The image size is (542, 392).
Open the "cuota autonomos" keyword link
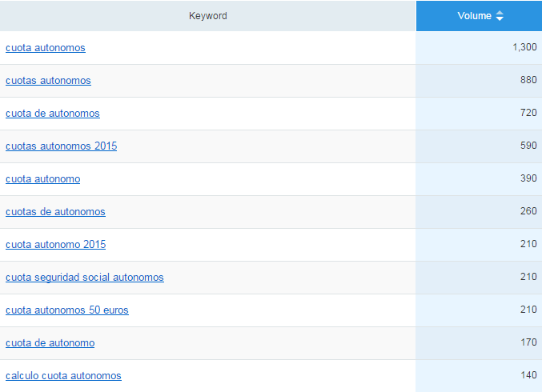(46, 48)
